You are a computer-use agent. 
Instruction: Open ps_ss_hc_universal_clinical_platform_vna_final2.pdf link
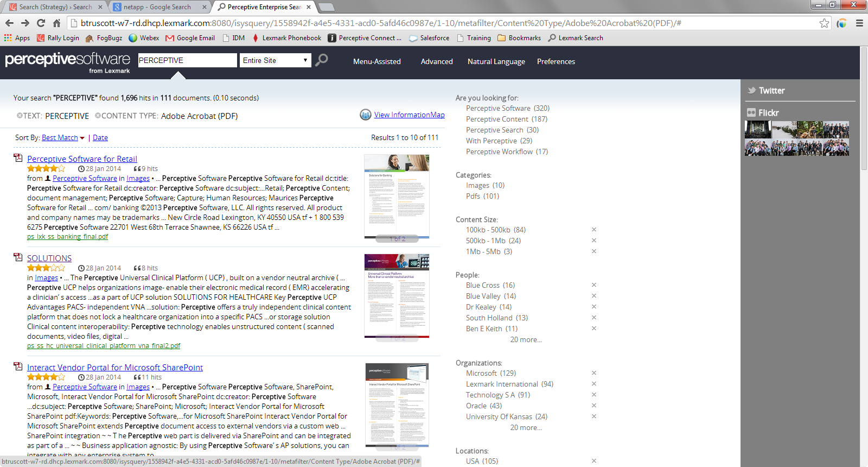coord(104,345)
